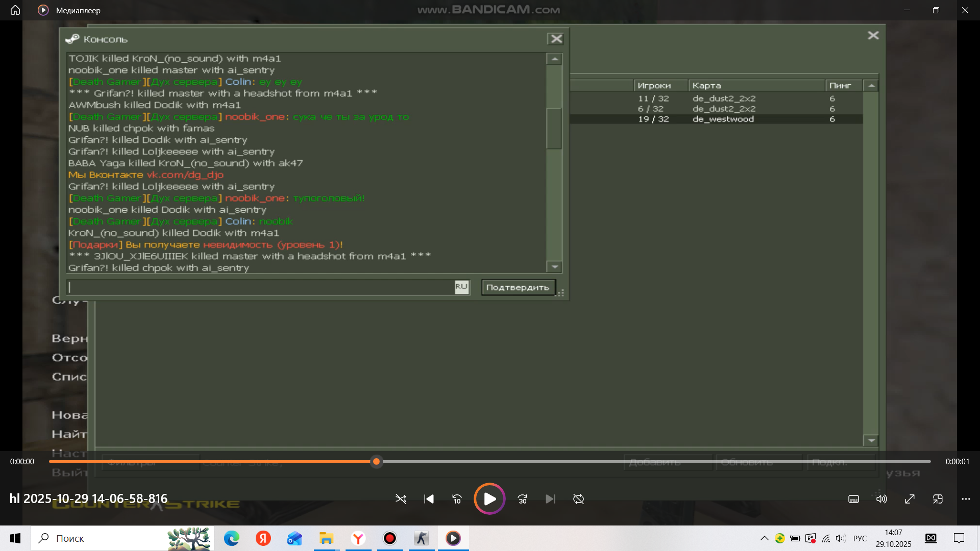Switch to mini player view
Image resolution: width=980 pixels, height=551 pixels.
tap(938, 499)
